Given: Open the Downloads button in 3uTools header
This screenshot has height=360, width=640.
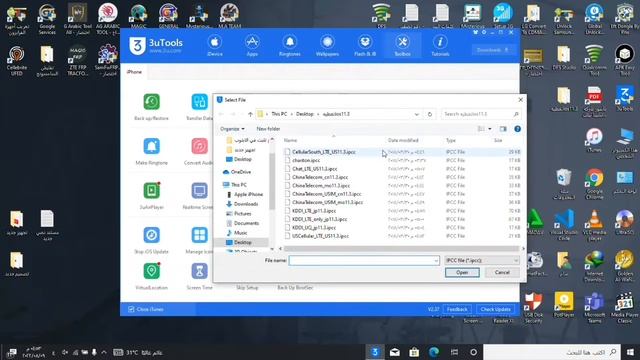Looking at the screenshot, I should pyautogui.click(x=493, y=50).
